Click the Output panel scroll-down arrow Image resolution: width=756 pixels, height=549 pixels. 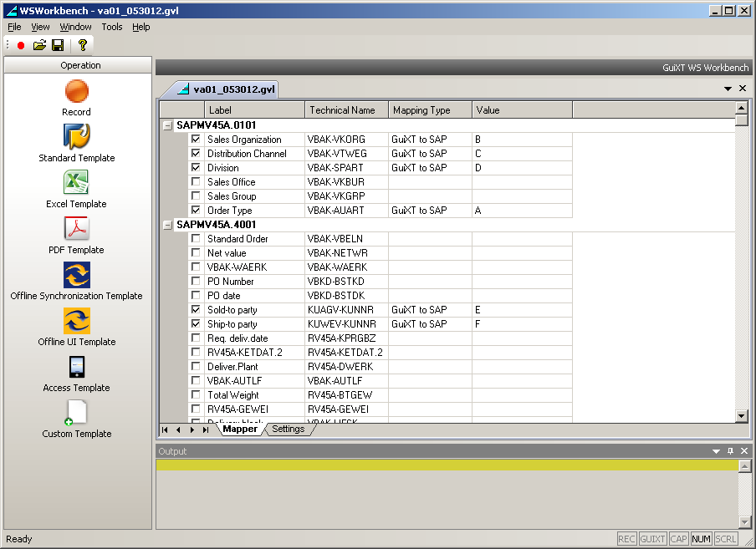click(745, 522)
